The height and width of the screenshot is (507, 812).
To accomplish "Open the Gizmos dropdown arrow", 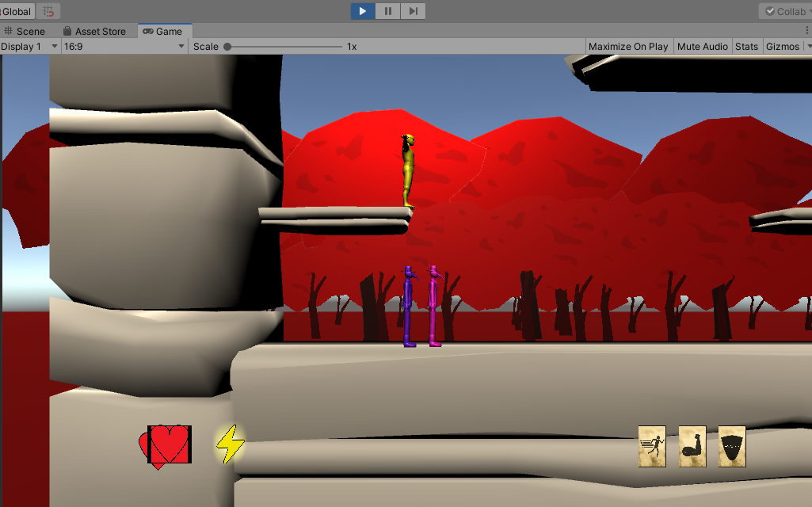I will click(x=808, y=47).
